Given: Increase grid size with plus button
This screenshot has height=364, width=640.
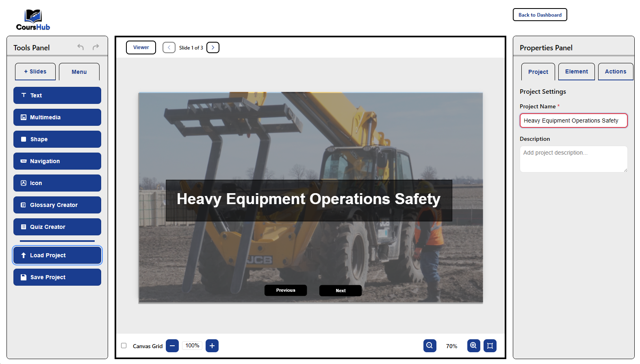Looking at the screenshot, I should tap(212, 346).
